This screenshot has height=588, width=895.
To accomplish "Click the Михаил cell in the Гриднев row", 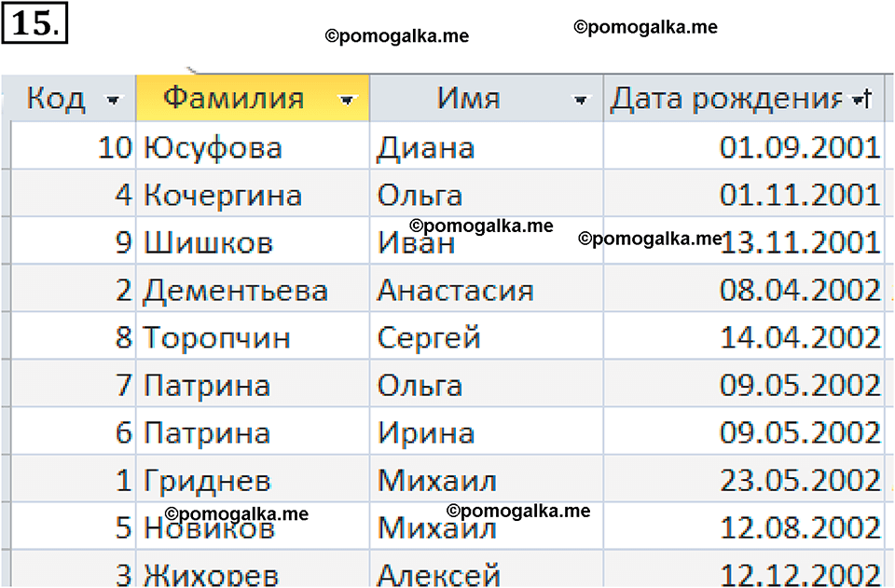I will click(487, 478).
